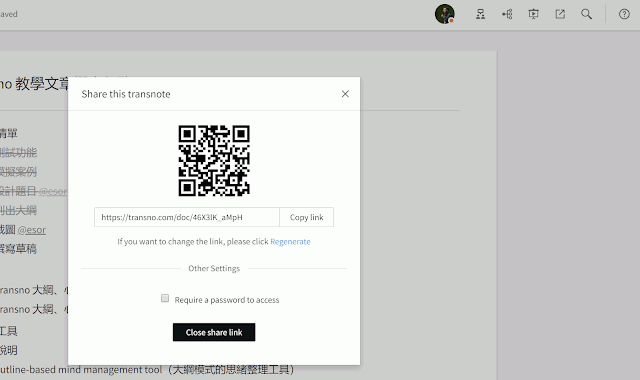
Task: Start presentation mode icon
Action: coord(533,14)
